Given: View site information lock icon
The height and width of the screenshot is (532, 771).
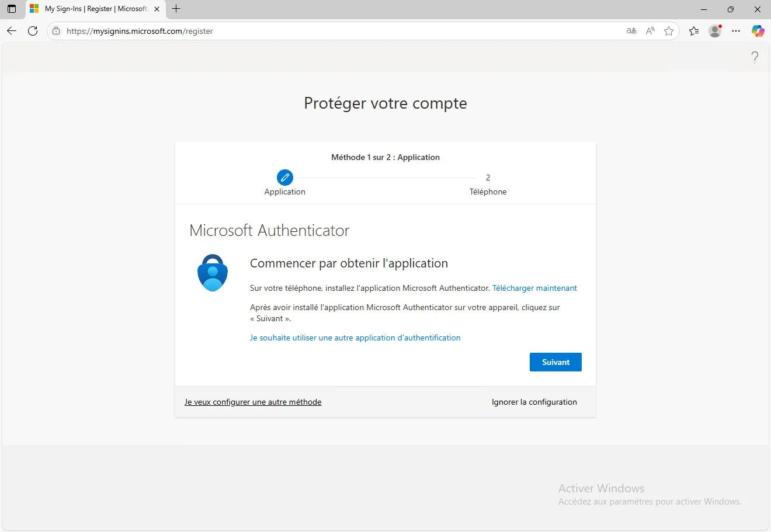Looking at the screenshot, I should coord(56,31).
